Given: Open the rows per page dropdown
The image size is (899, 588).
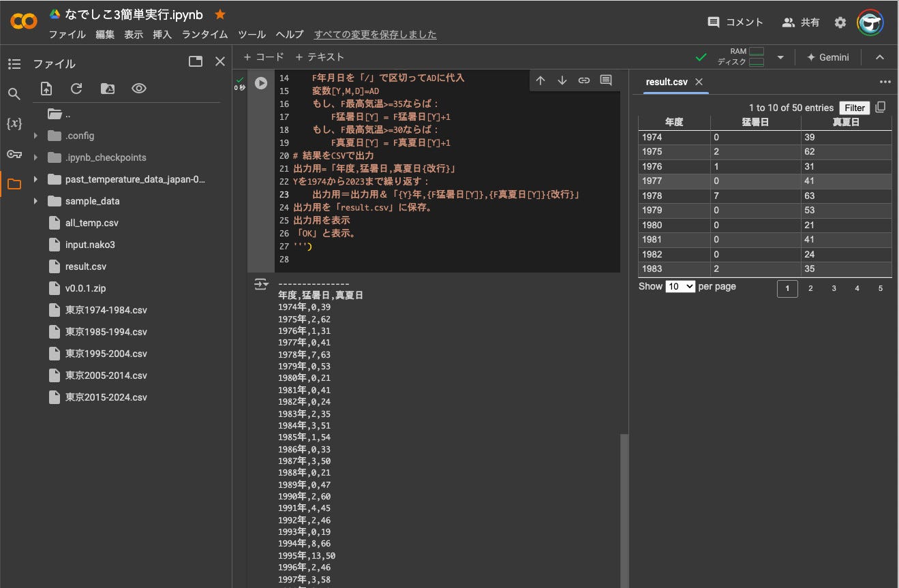Looking at the screenshot, I should pyautogui.click(x=680, y=287).
